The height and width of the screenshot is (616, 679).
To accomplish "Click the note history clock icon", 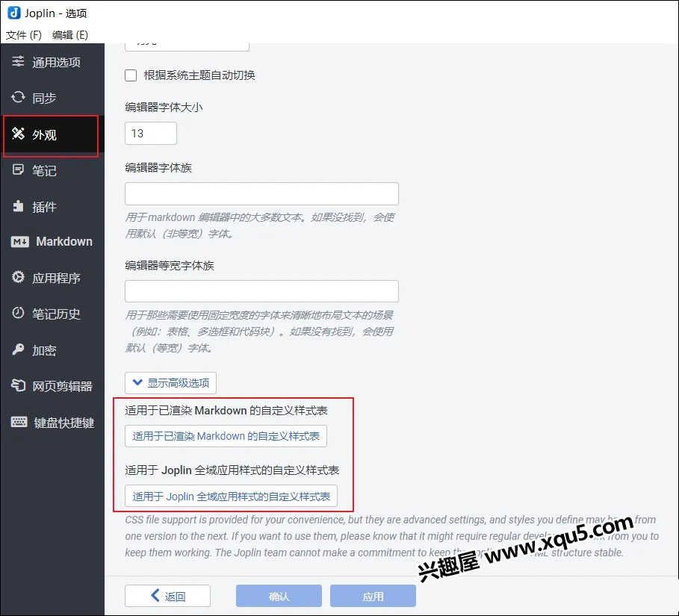I will click(18, 313).
